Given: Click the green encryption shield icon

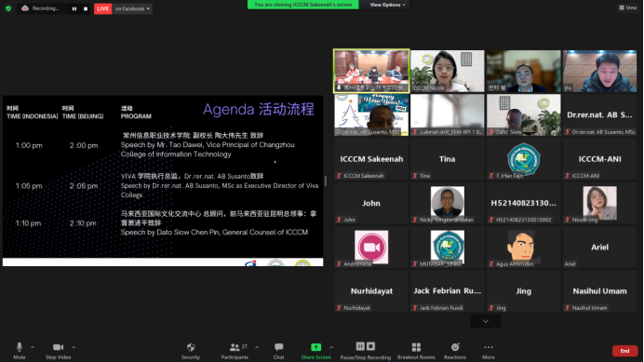Looking at the screenshot, I should 8,8.
